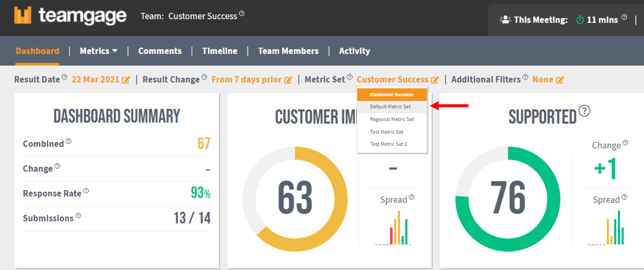Image resolution: width=644 pixels, height=270 pixels.
Task: Click the Customer Success team name
Action: (x=203, y=16)
